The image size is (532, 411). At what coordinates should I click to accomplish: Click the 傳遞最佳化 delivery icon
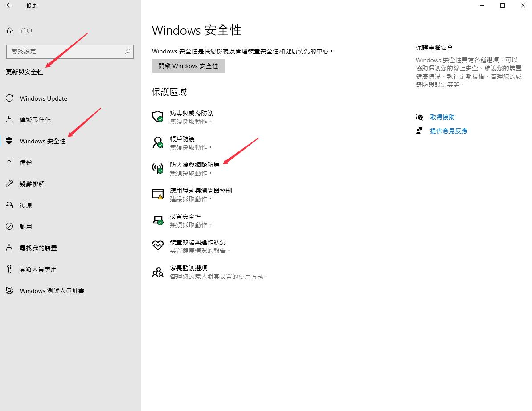9,120
